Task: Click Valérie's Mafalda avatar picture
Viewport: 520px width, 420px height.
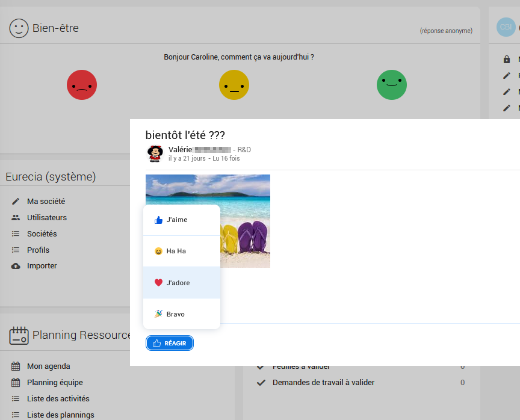Action: [x=155, y=154]
